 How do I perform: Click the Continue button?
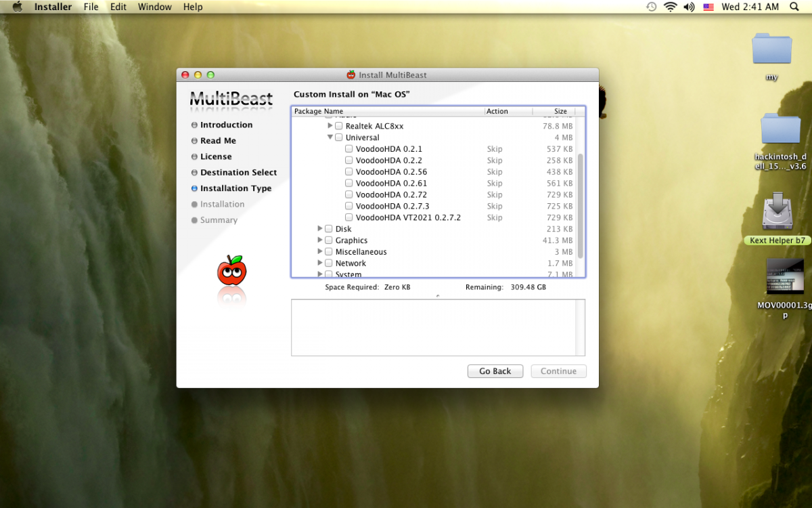[559, 371]
